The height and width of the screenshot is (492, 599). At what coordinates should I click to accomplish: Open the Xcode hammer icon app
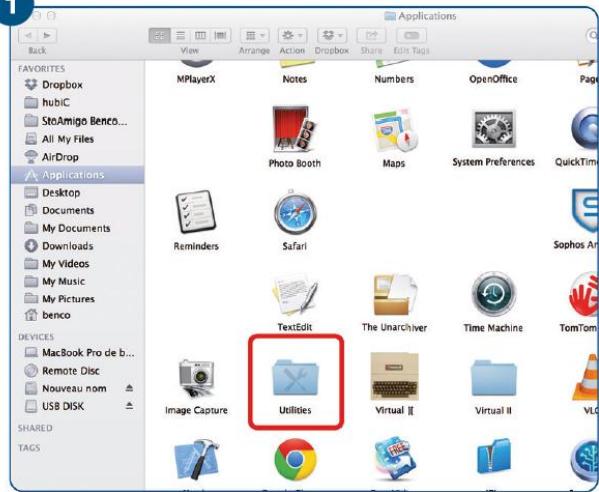[196, 460]
